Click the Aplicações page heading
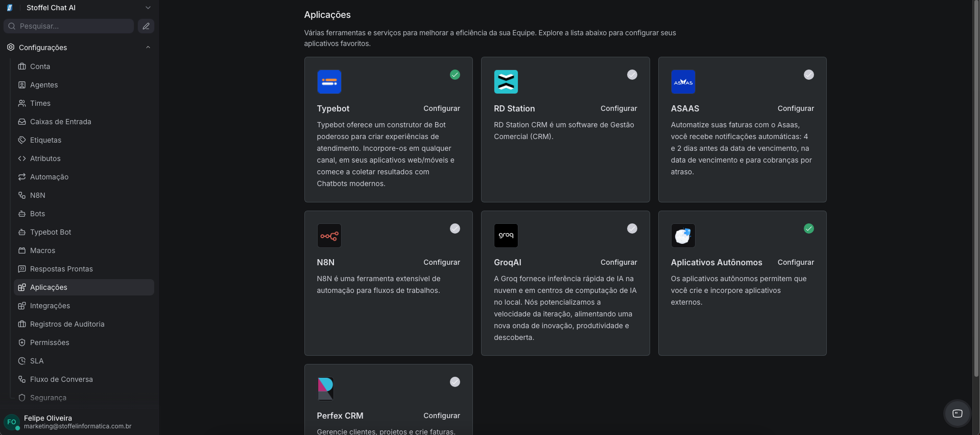This screenshot has height=435, width=980. click(327, 15)
